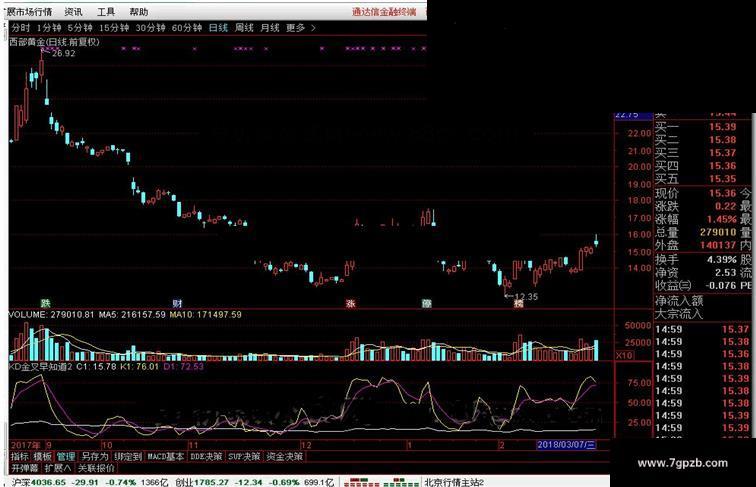Click the marker right of 涨
Image resolution: width=756 pixels, height=487 pixels.
point(427,303)
